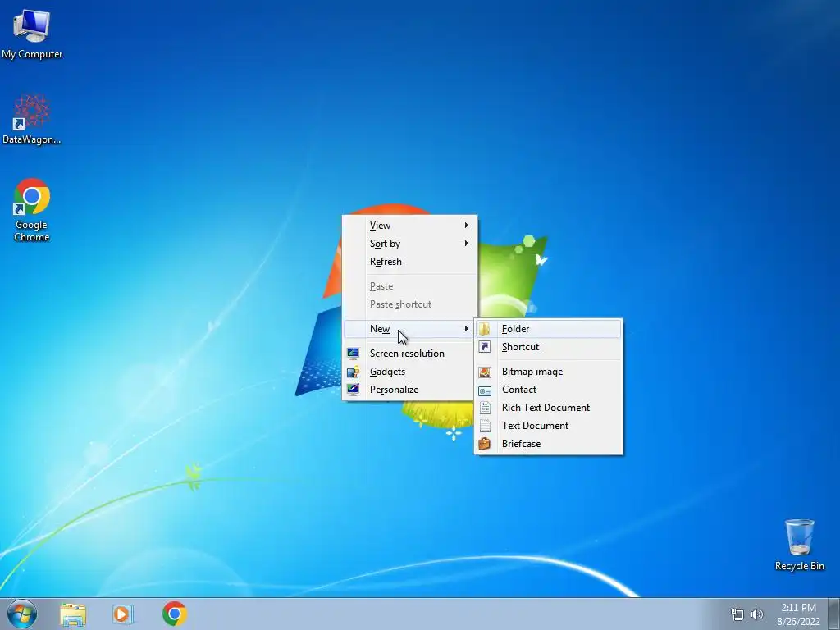This screenshot has width=840, height=630.
Task: Create a new Text Document
Action: 549,426
